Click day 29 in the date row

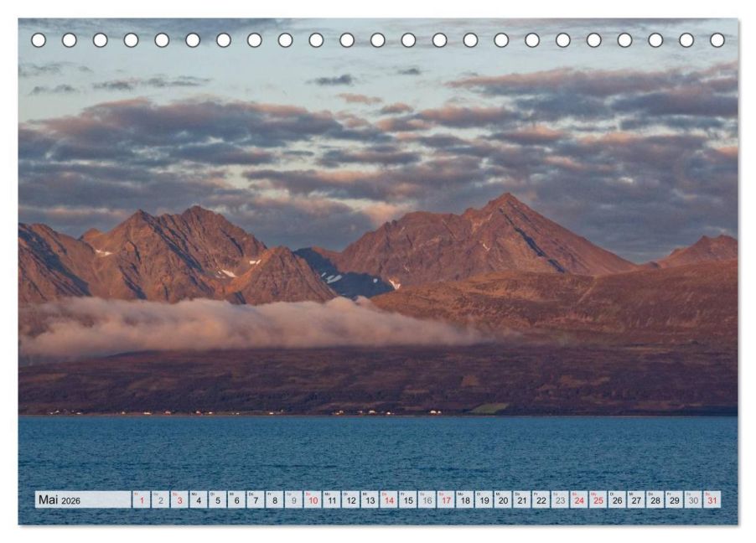[675, 499]
